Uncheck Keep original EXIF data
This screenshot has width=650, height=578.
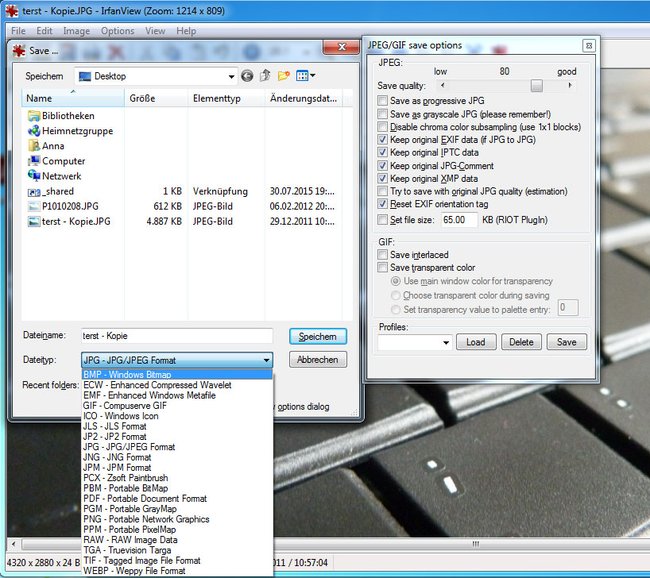pyautogui.click(x=382, y=140)
